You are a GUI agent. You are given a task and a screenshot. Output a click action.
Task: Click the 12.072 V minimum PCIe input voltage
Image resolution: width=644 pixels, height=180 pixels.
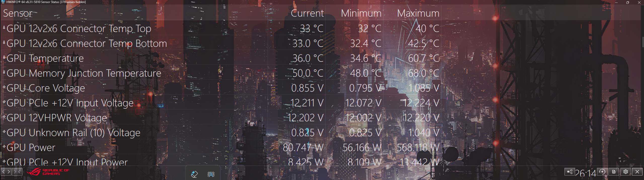[363, 103]
